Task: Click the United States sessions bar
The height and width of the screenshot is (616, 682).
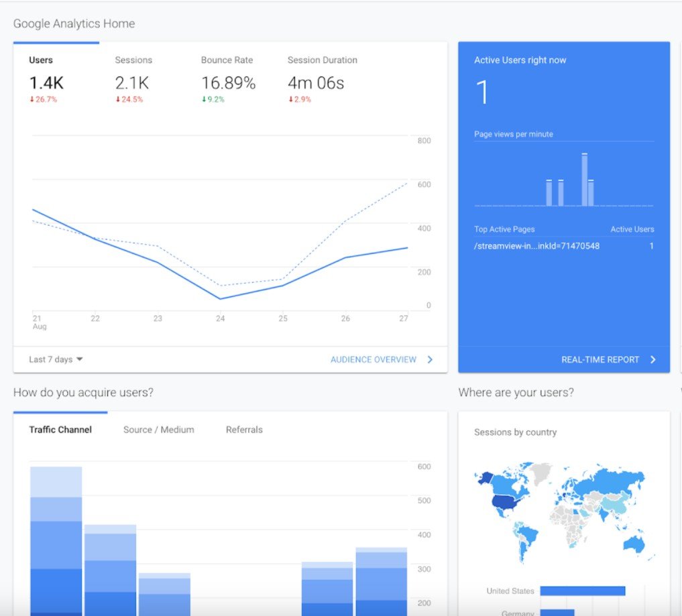Action: pos(582,591)
